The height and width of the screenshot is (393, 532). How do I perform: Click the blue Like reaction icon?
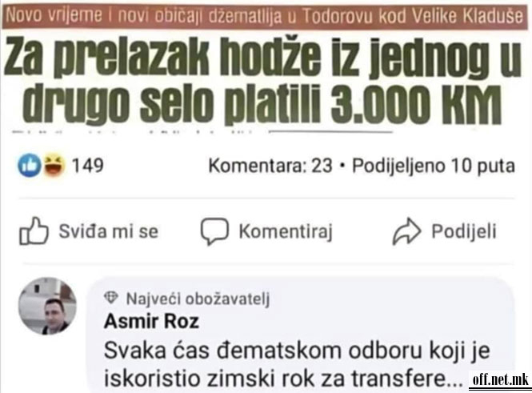30,165
